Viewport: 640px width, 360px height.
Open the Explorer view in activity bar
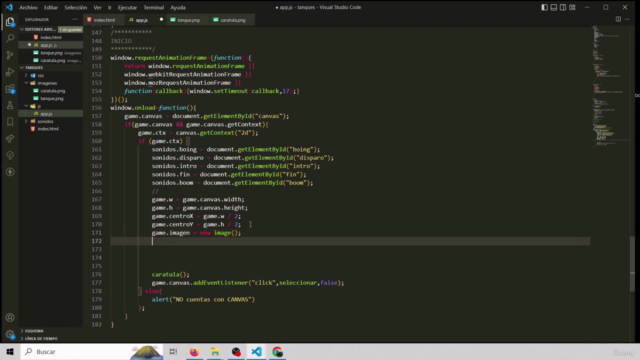[10, 22]
